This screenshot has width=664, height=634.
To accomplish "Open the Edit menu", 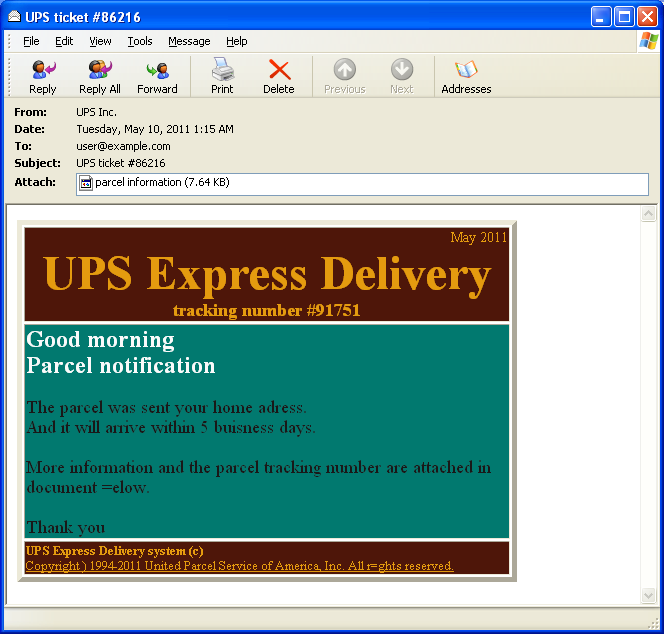I will tap(64, 41).
